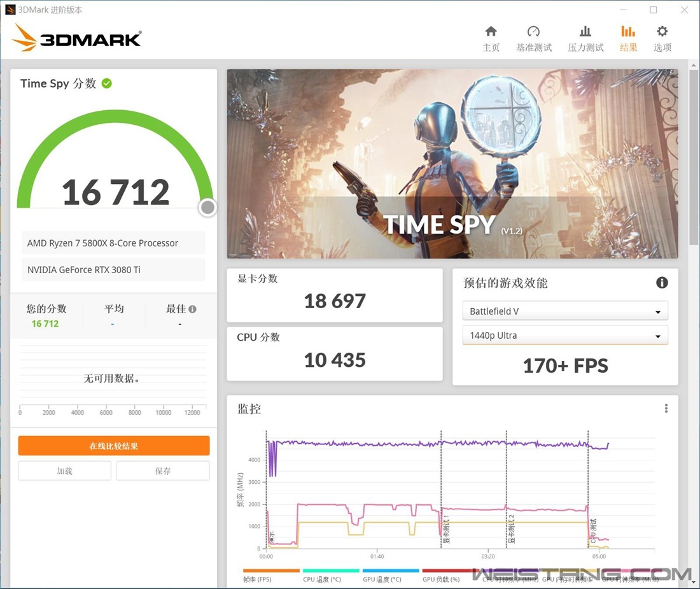Click the Time Spy 分数 heading
This screenshot has height=589, width=700.
click(x=58, y=83)
